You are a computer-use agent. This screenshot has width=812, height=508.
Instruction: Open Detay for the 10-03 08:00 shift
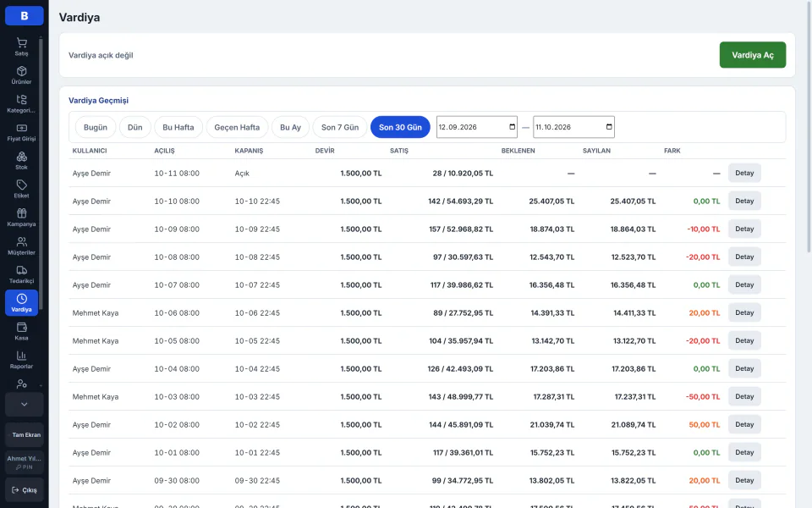click(x=744, y=396)
